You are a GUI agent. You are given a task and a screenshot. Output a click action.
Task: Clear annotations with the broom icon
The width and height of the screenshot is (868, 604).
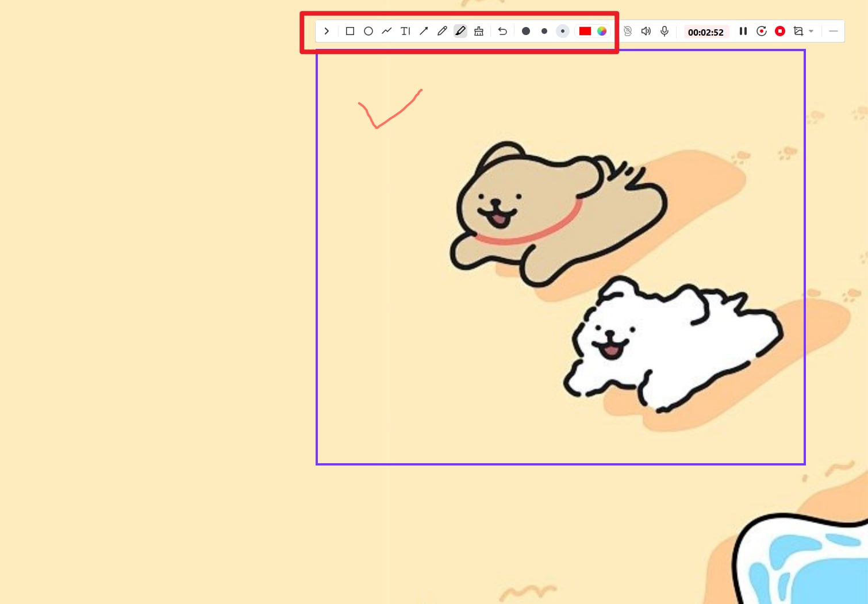[479, 31]
